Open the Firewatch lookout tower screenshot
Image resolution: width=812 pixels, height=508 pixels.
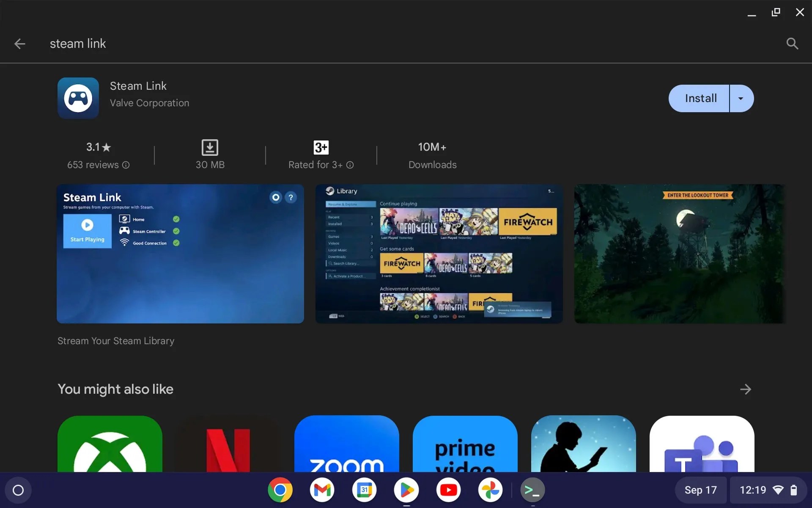pos(680,254)
